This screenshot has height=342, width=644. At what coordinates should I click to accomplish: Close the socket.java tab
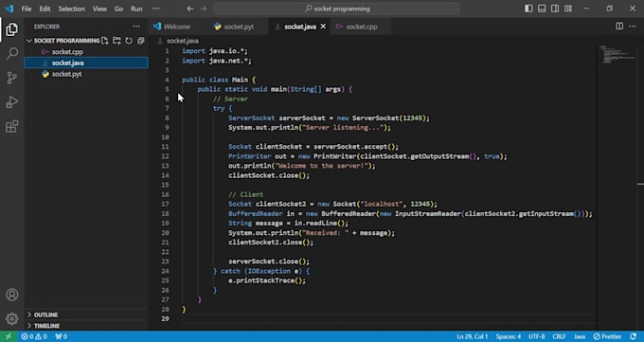(323, 27)
